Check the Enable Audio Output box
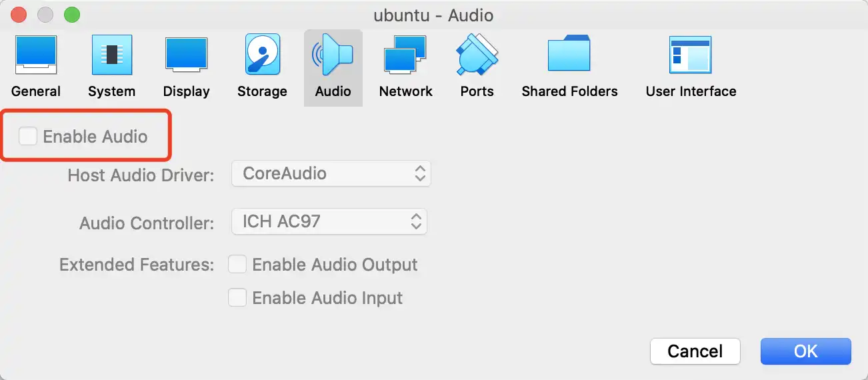The height and width of the screenshot is (380, 868). pos(237,265)
